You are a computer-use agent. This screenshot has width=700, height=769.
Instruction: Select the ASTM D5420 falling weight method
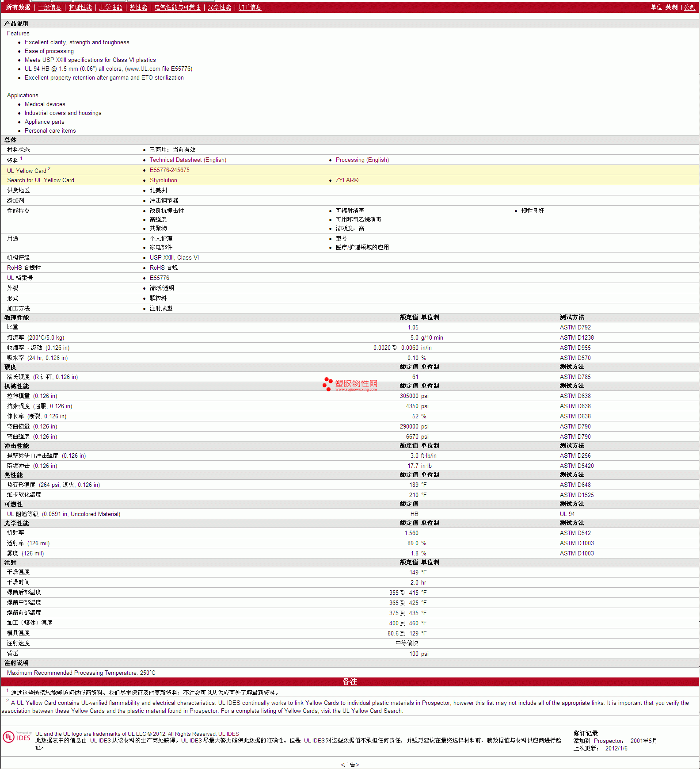click(x=577, y=466)
